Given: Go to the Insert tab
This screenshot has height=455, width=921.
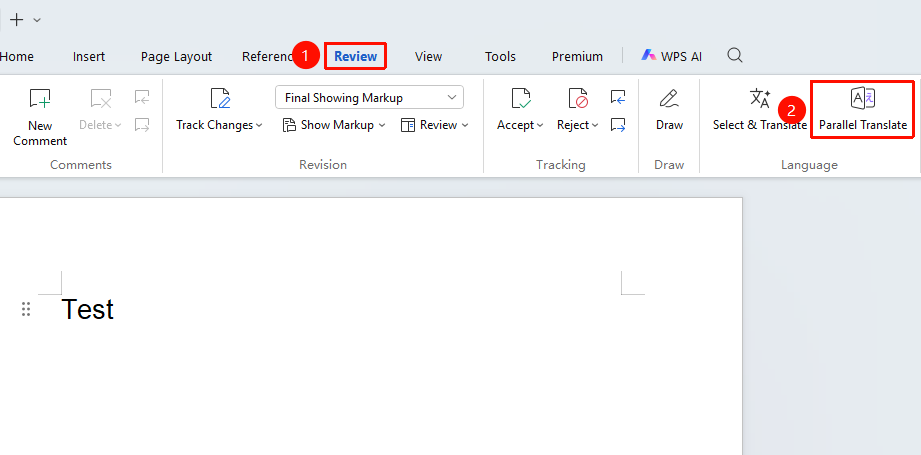Looking at the screenshot, I should pos(89,57).
